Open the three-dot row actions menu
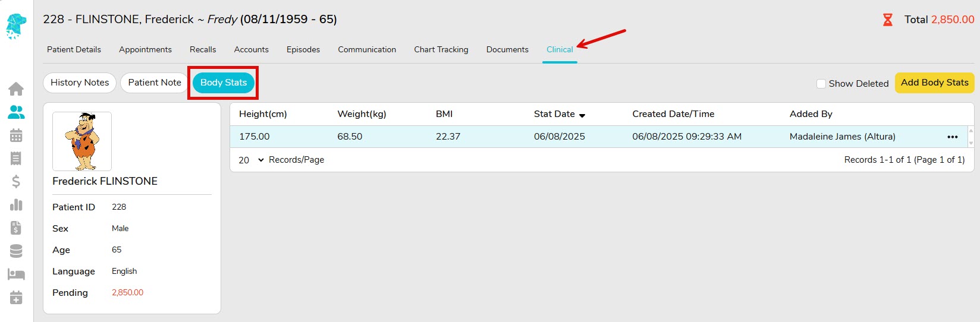980x322 pixels. coord(953,137)
